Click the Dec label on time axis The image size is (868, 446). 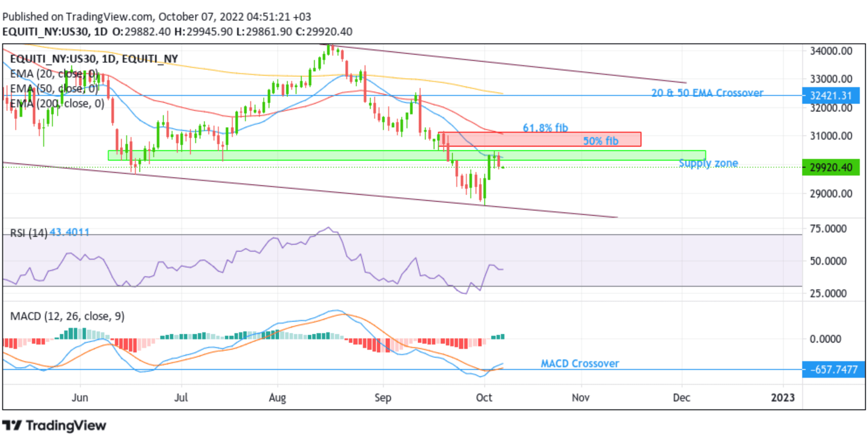(681, 398)
